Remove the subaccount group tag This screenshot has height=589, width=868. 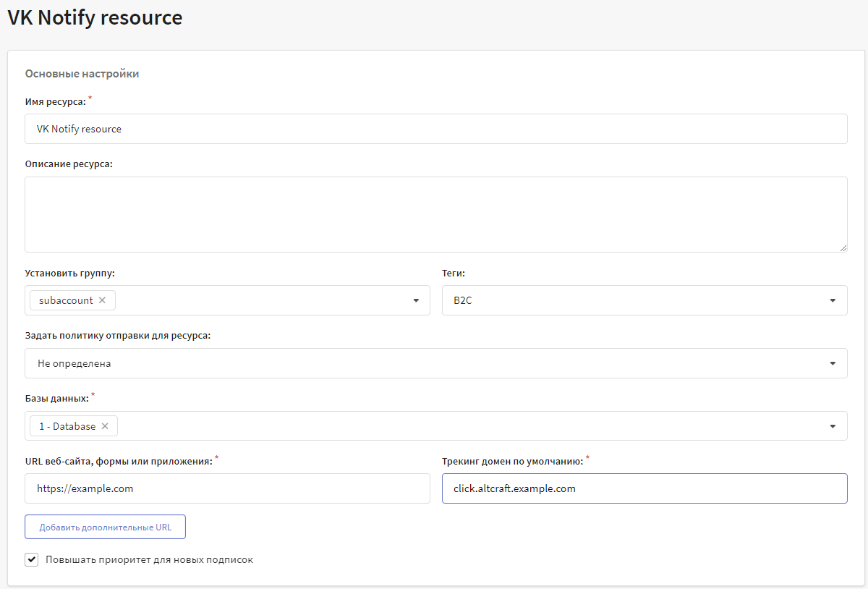click(x=102, y=300)
